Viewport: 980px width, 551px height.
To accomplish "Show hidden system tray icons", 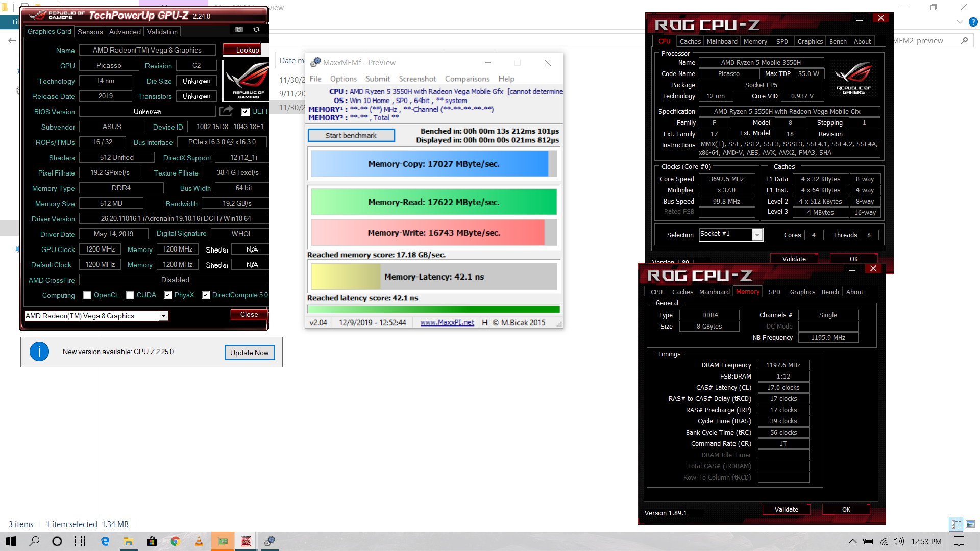I will (852, 541).
